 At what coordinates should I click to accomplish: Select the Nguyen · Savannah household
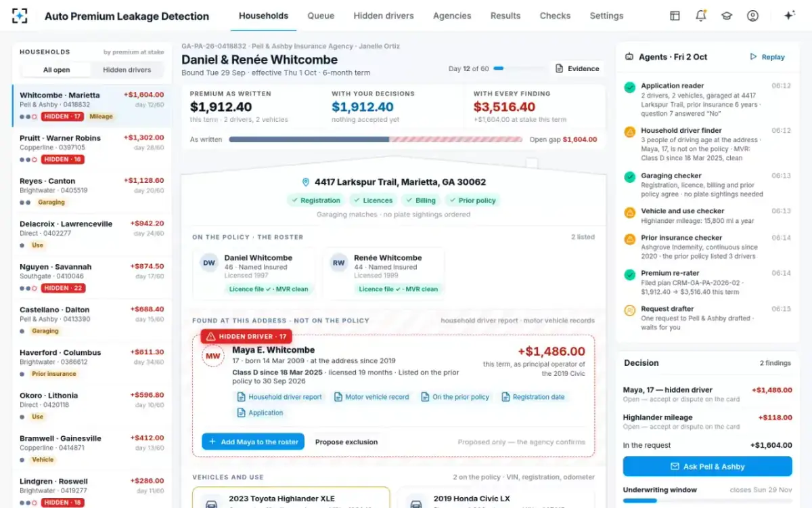(x=92, y=278)
